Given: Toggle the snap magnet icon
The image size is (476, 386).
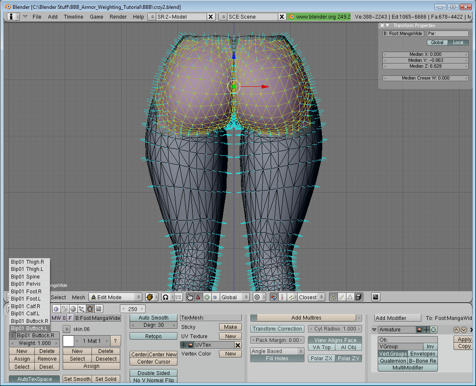Looking at the screenshot, I should [x=273, y=297].
